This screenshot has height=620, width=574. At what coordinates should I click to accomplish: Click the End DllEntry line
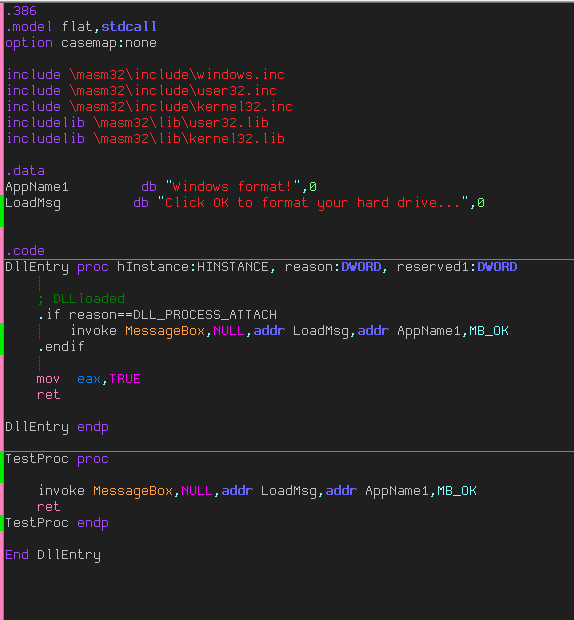(53, 555)
